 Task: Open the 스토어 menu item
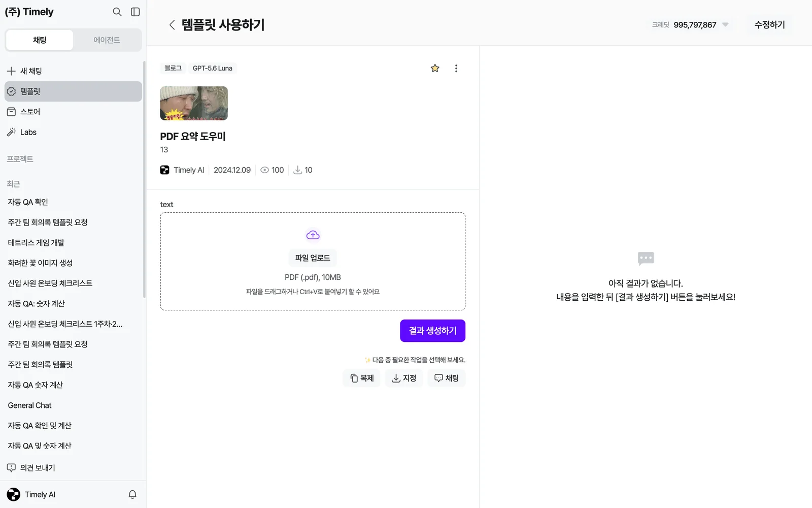click(73, 112)
